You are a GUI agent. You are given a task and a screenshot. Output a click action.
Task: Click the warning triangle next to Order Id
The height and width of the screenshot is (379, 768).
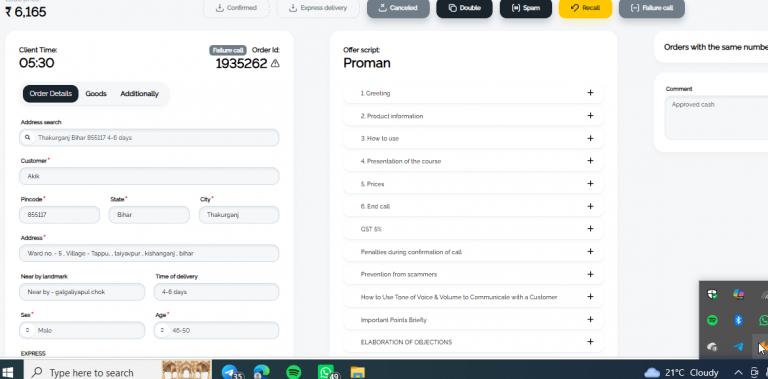click(275, 63)
